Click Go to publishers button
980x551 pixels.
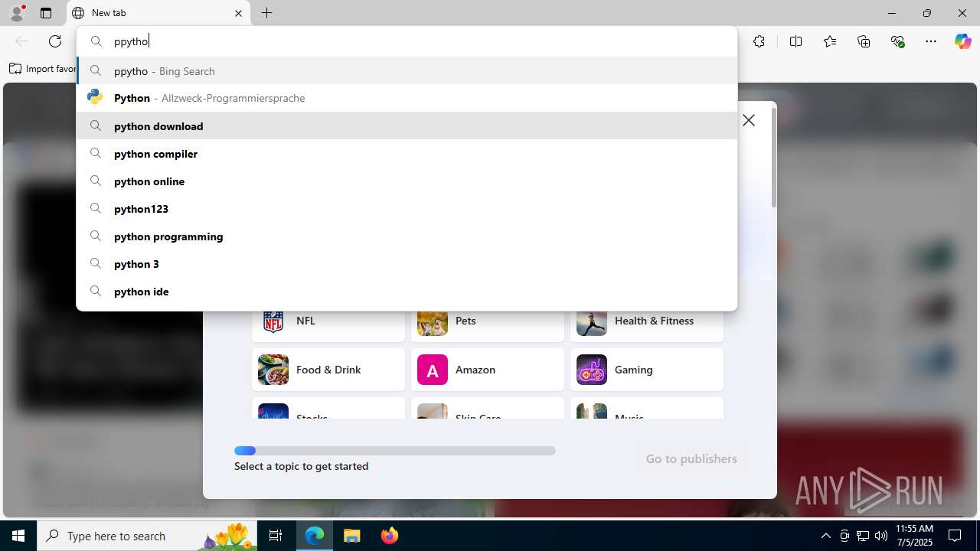tap(691, 458)
